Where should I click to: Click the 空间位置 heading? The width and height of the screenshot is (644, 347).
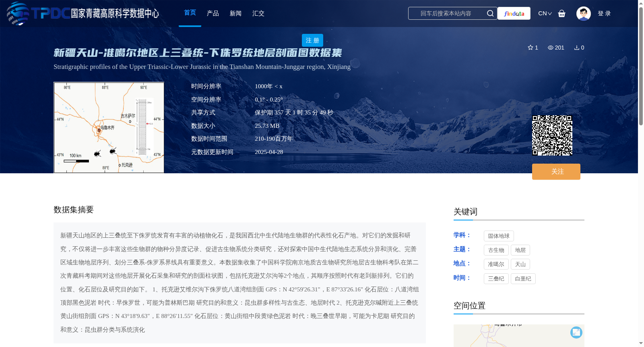point(469,305)
